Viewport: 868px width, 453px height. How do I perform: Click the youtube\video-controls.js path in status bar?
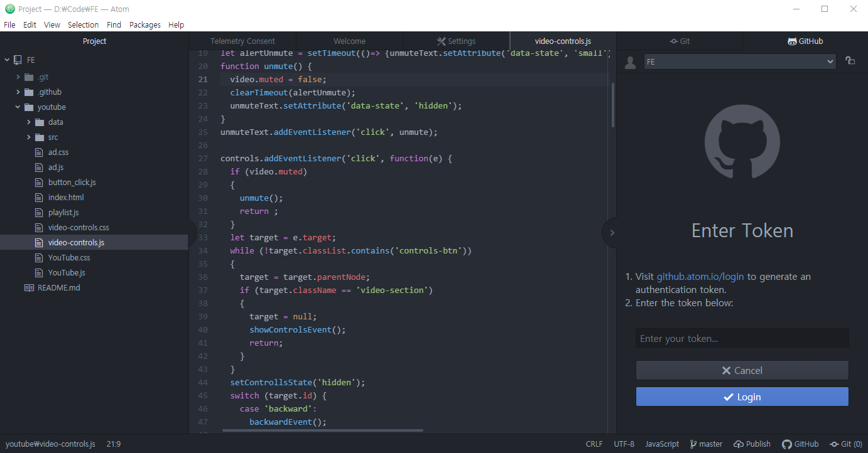click(50, 444)
